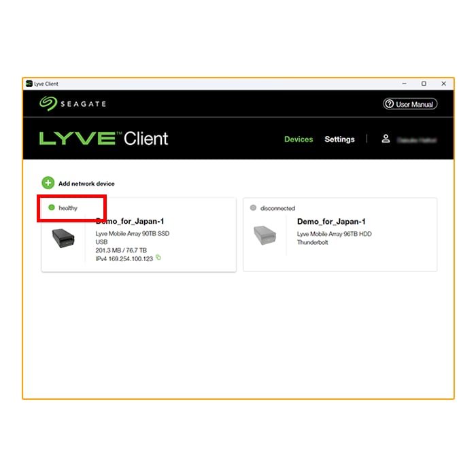Open the Settings tab

[x=339, y=139]
